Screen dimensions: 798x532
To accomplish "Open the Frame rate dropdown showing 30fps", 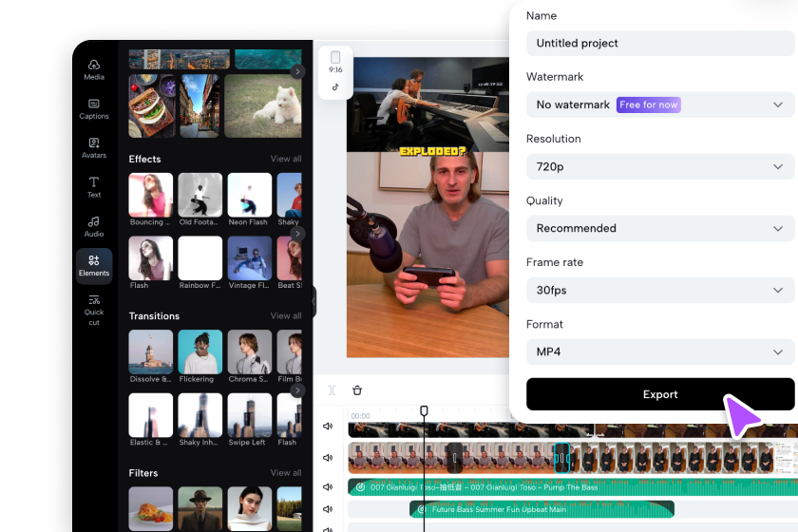I will coord(660,290).
